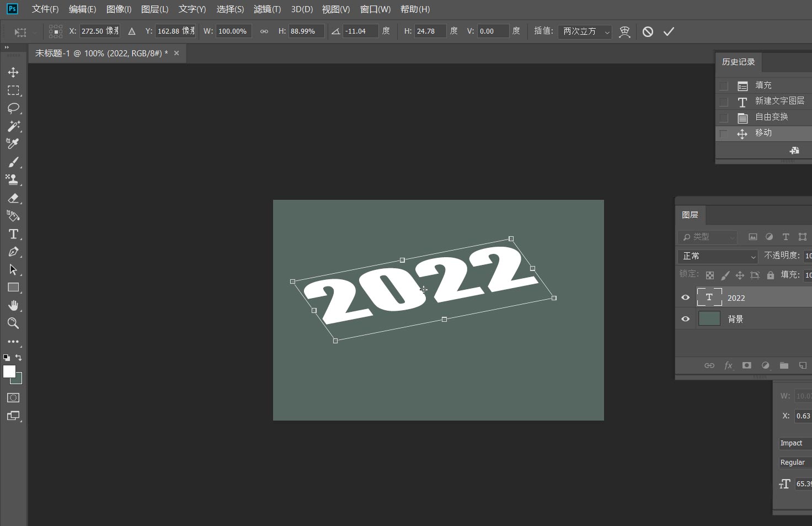Image resolution: width=812 pixels, height=526 pixels.
Task: Lock transparent pixels
Action: (x=710, y=275)
